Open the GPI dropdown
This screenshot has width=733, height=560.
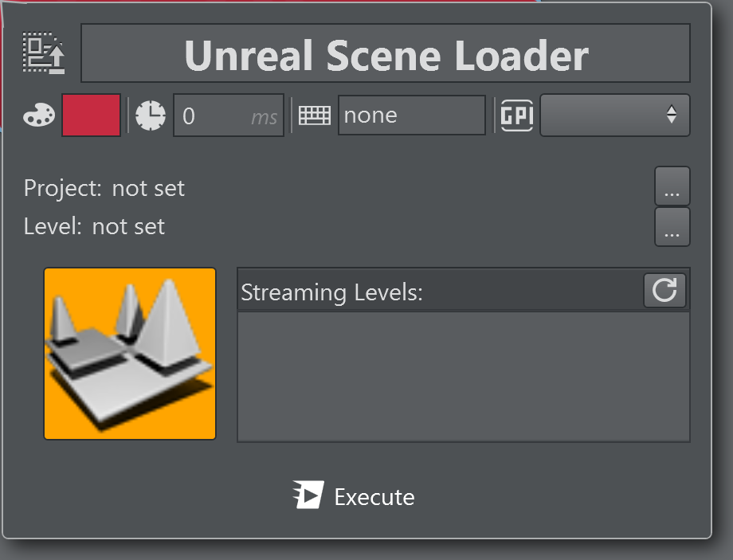tap(614, 116)
